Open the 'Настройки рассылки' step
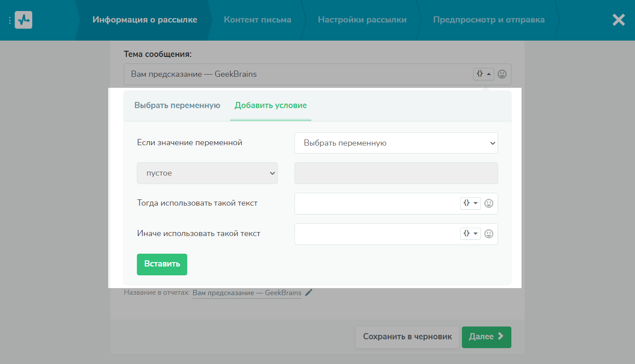Image resolution: width=635 pixels, height=364 pixels. pos(362,20)
